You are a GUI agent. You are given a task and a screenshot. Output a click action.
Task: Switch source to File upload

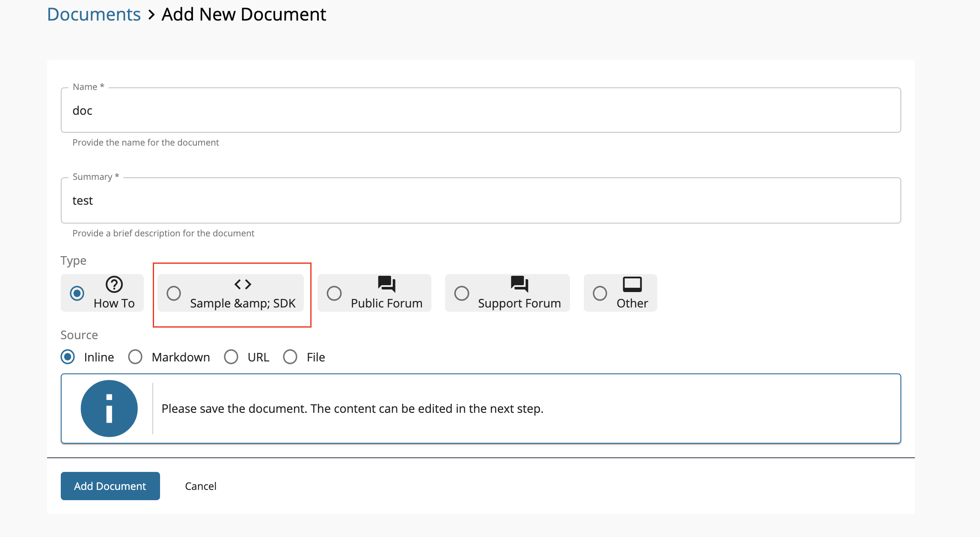pos(290,357)
